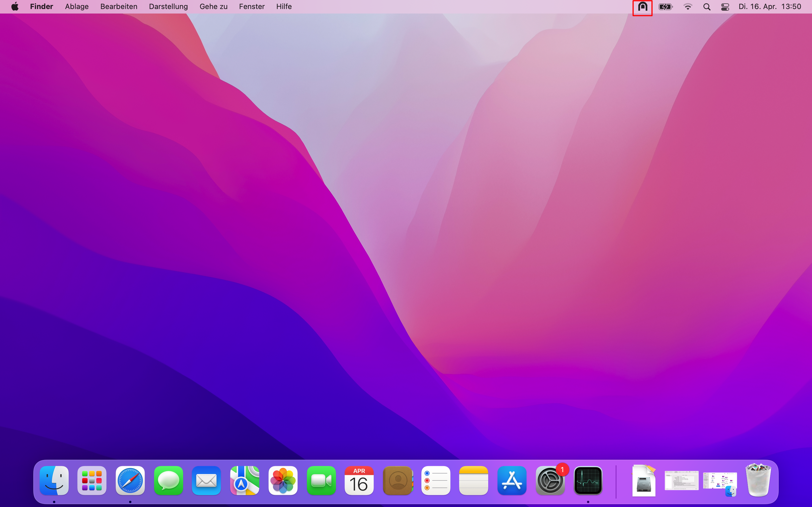The height and width of the screenshot is (507, 812).
Task: Open Activity Monitor in the dock
Action: pos(588,481)
